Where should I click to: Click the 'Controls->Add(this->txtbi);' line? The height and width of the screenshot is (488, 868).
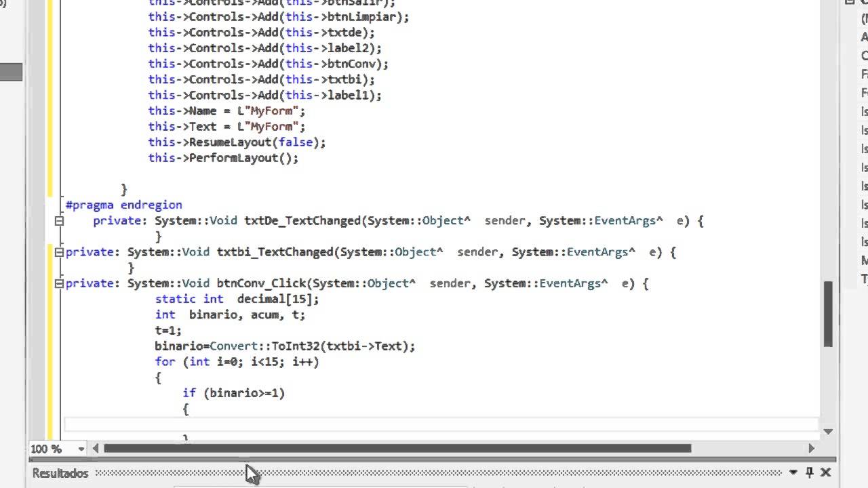261,79
